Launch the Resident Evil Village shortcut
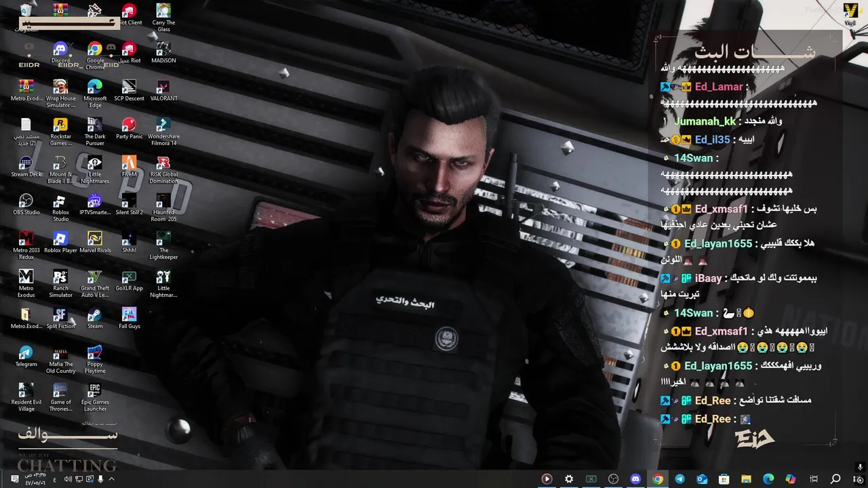This screenshot has width=868, height=488. [x=26, y=397]
